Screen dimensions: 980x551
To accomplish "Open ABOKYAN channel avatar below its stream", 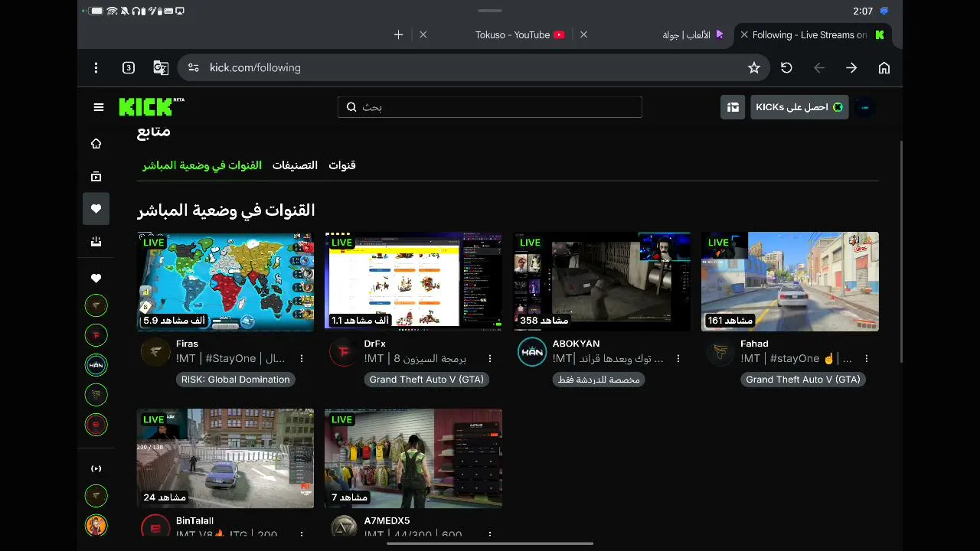I will point(532,352).
